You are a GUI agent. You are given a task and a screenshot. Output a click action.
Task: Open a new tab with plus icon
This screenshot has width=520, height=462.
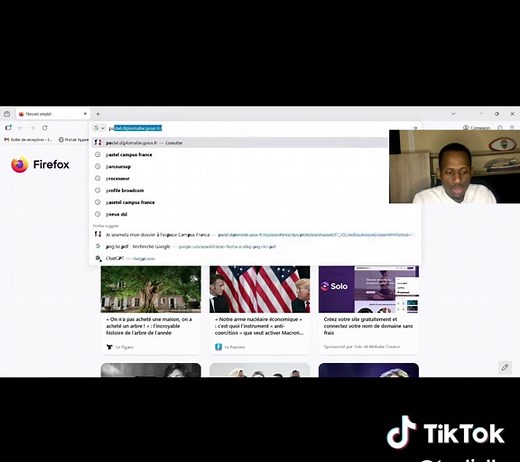[x=98, y=114]
